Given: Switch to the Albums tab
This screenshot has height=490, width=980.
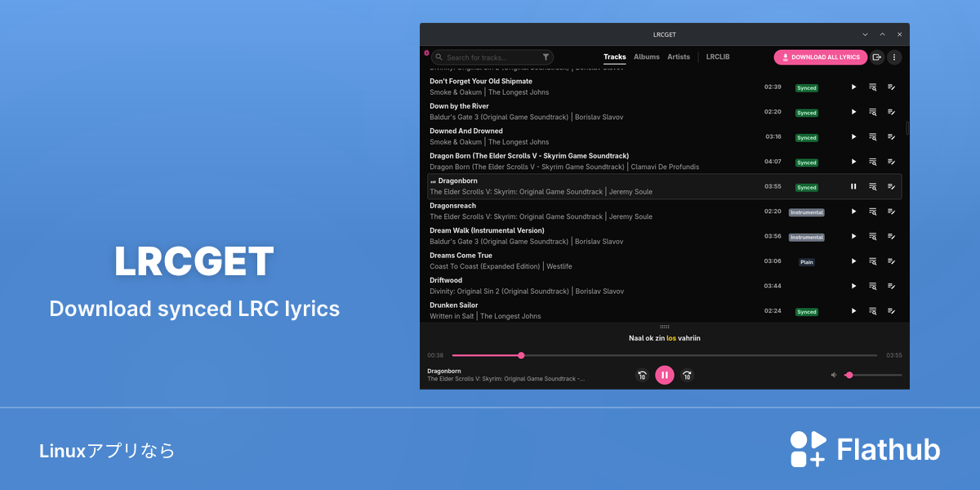Looking at the screenshot, I should point(647,57).
